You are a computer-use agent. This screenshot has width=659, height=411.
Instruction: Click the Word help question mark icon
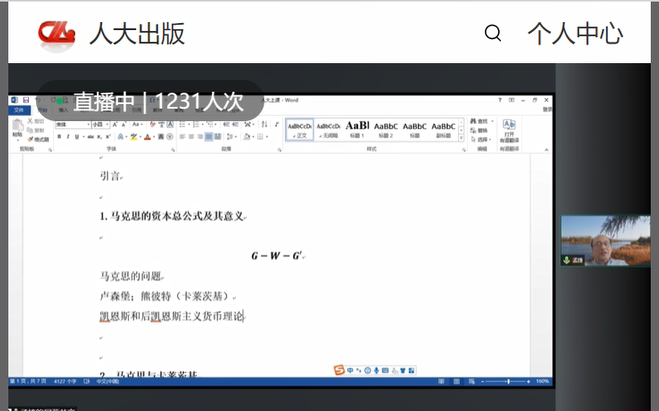(500, 100)
